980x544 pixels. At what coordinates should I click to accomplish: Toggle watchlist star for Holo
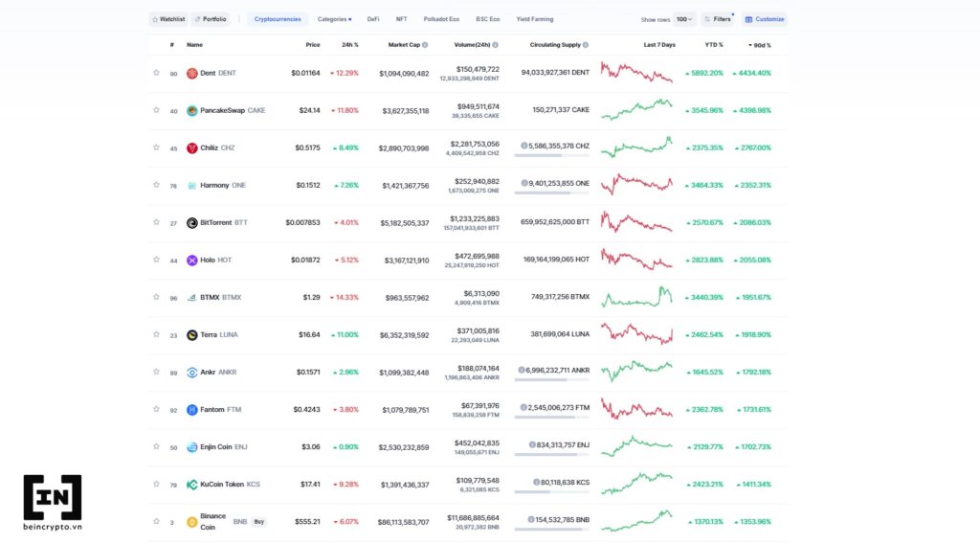pos(156,260)
